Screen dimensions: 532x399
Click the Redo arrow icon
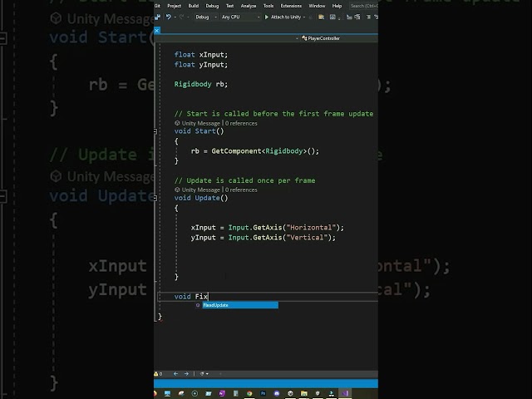coord(181,17)
